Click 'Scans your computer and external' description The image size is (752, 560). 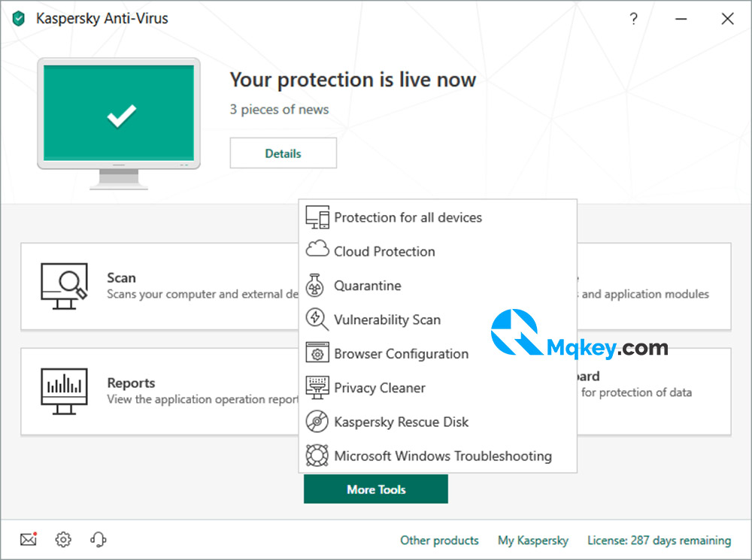[x=203, y=294]
